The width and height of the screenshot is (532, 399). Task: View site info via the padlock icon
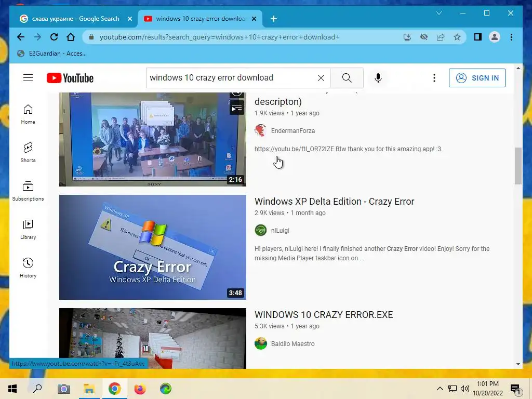click(91, 37)
